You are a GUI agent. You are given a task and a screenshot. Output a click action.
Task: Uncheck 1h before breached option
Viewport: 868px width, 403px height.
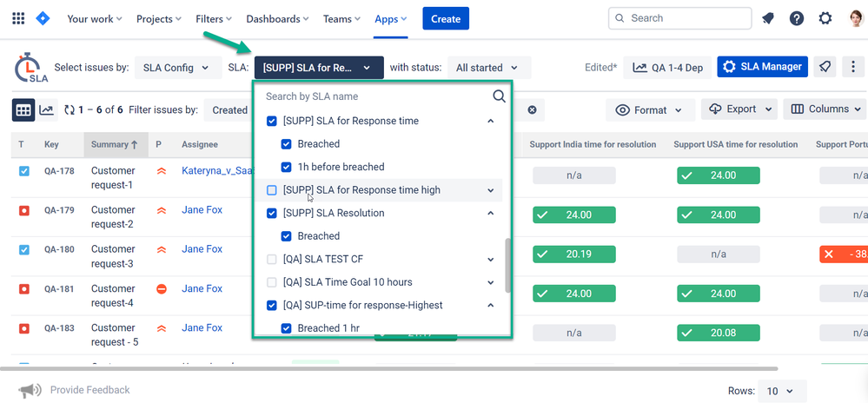pos(286,167)
